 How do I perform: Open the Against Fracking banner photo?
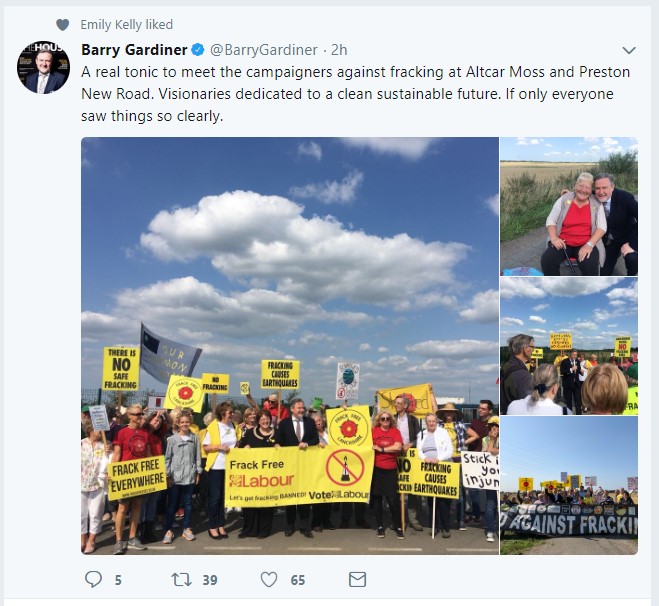tap(569, 485)
